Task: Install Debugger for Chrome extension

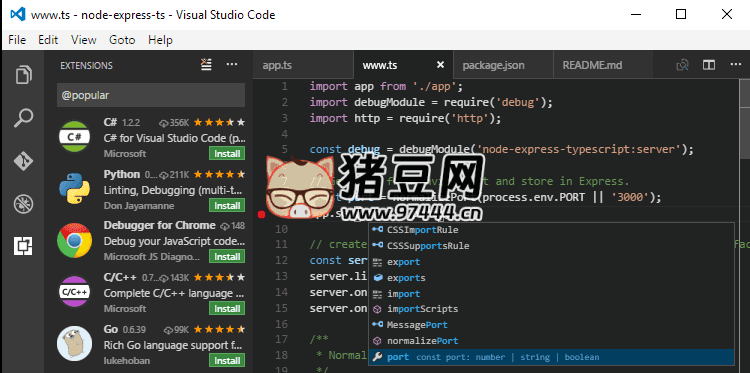Action: coord(227,257)
